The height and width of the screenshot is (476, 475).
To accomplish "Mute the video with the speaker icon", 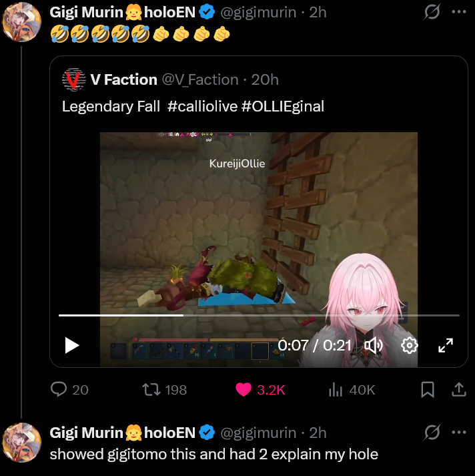I will [374, 345].
